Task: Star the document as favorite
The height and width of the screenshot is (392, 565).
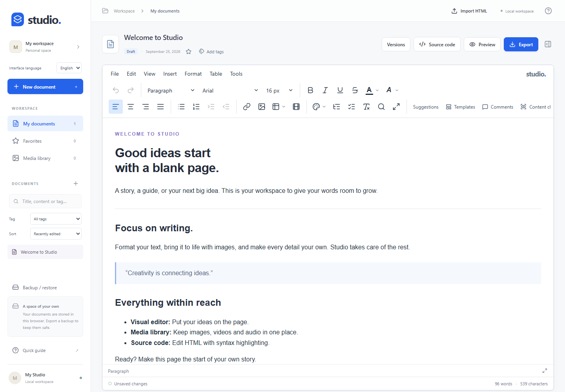Action: click(189, 51)
